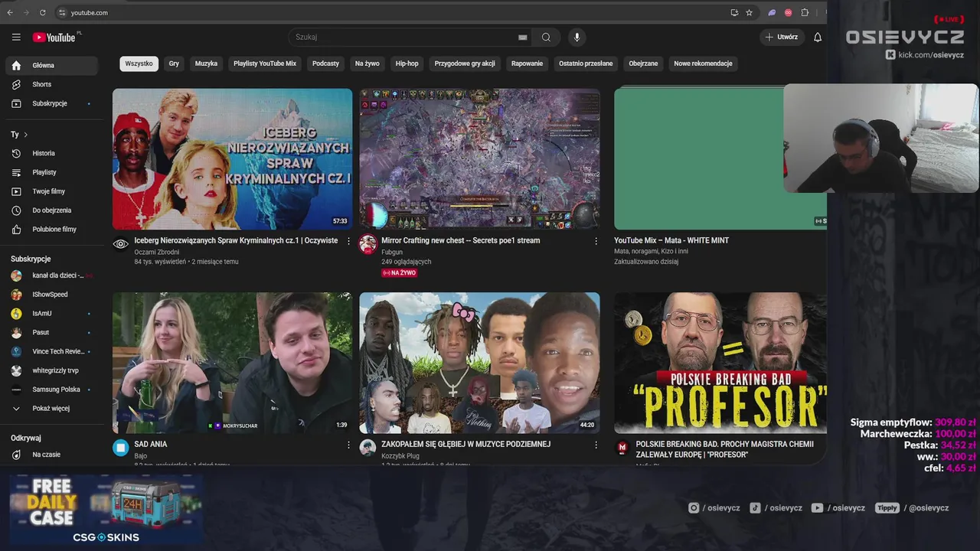Open Playlisty in the sidebar
This screenshot has width=980, height=551.
click(52, 172)
